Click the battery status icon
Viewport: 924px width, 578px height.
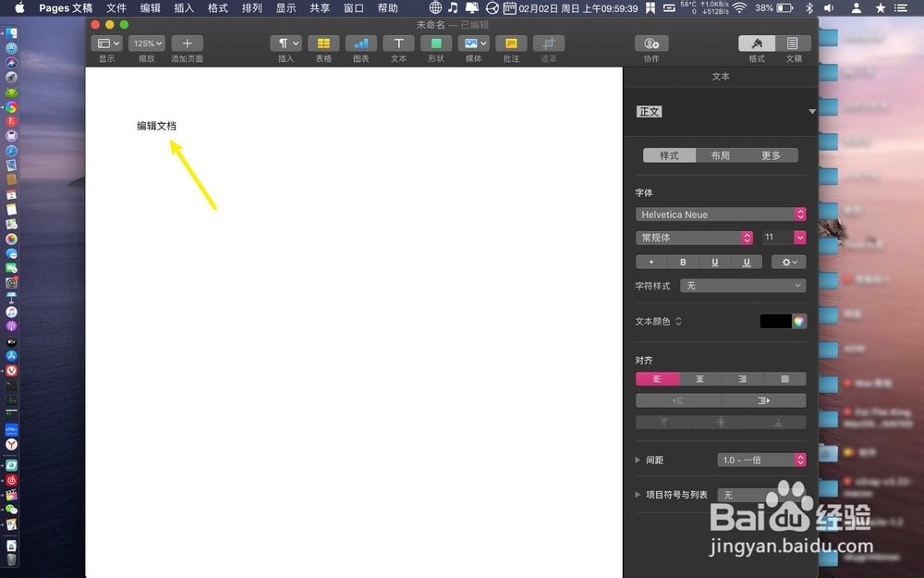[x=784, y=7]
